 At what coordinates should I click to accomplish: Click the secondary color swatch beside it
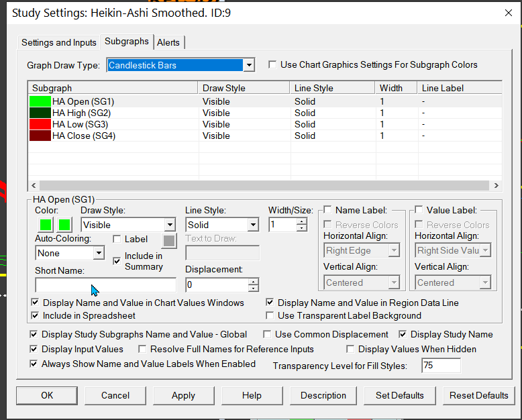pos(65,225)
